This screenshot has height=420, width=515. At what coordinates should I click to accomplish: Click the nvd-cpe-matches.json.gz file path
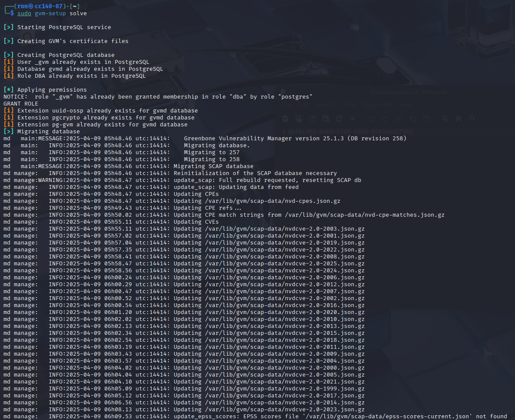(x=365, y=215)
